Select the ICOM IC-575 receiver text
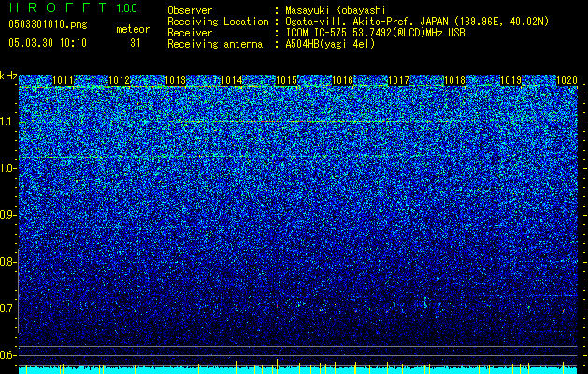Image resolution: width=588 pixels, height=374 pixels. coord(375,33)
